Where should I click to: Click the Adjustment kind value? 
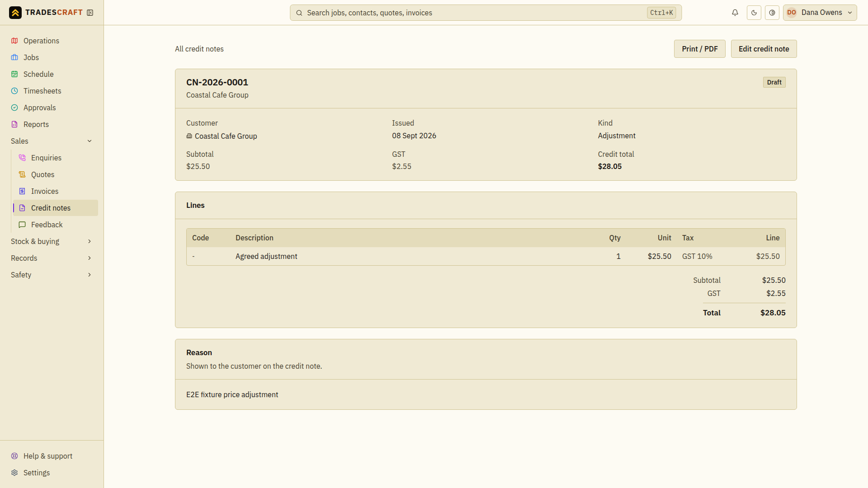point(617,136)
